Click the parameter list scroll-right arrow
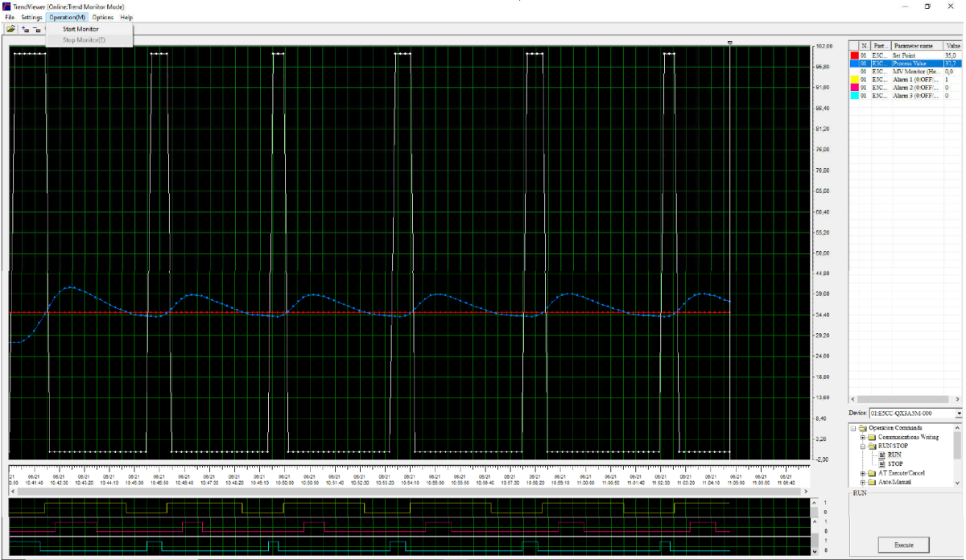This screenshot has height=560, width=966. tap(958, 399)
